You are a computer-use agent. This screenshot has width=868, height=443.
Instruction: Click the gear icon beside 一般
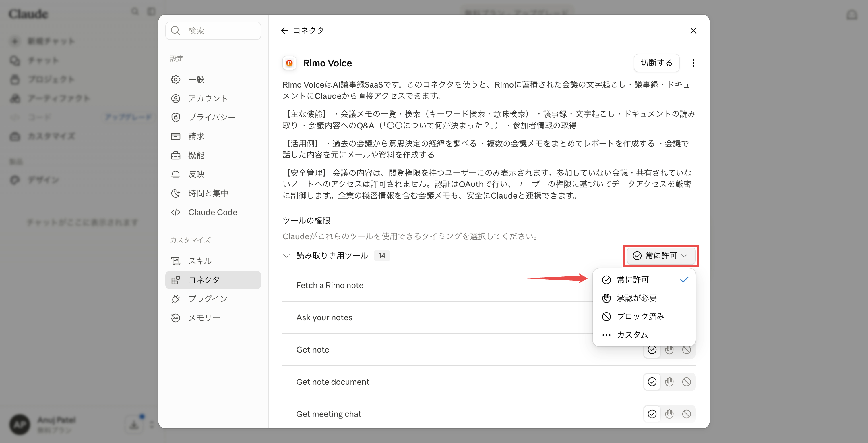tap(176, 80)
